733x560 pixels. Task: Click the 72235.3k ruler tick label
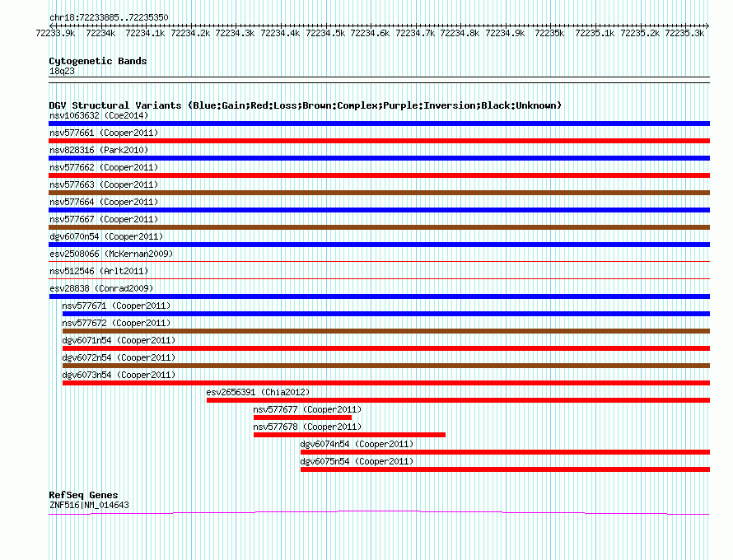pyautogui.click(x=684, y=33)
